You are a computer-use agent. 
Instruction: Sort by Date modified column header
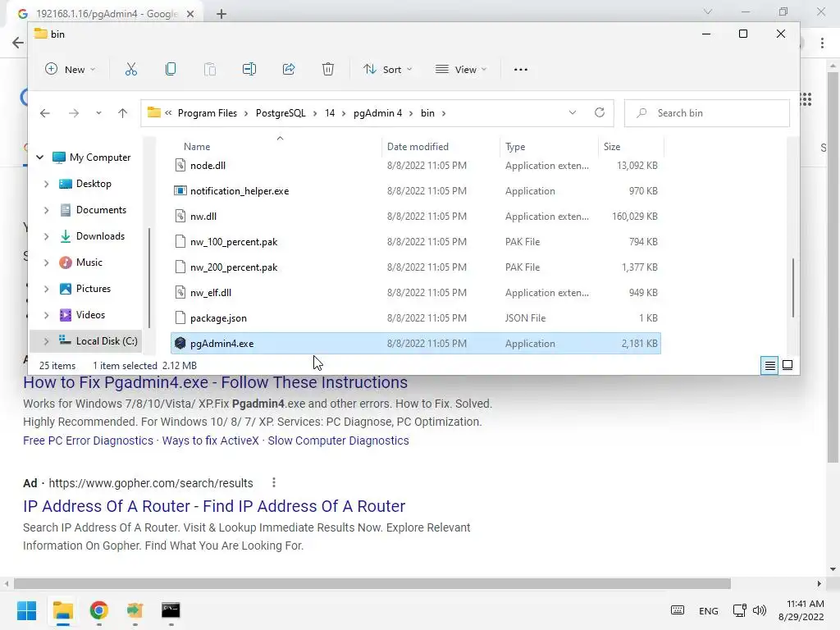418,146
